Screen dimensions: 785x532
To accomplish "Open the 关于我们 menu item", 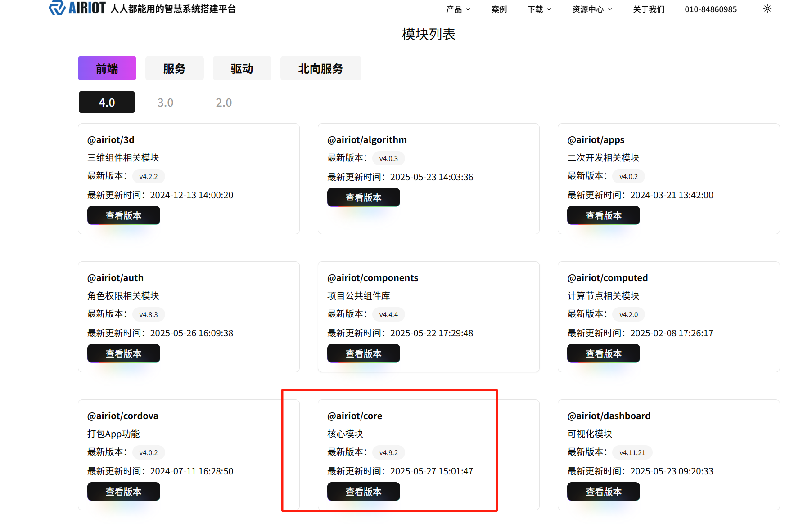I will [649, 9].
